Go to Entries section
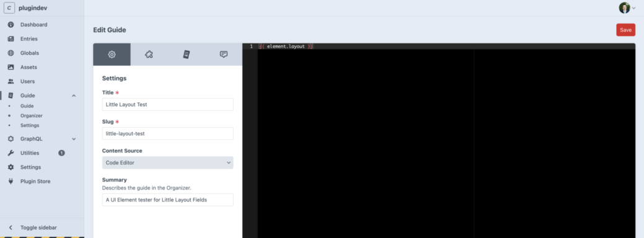 [28, 39]
